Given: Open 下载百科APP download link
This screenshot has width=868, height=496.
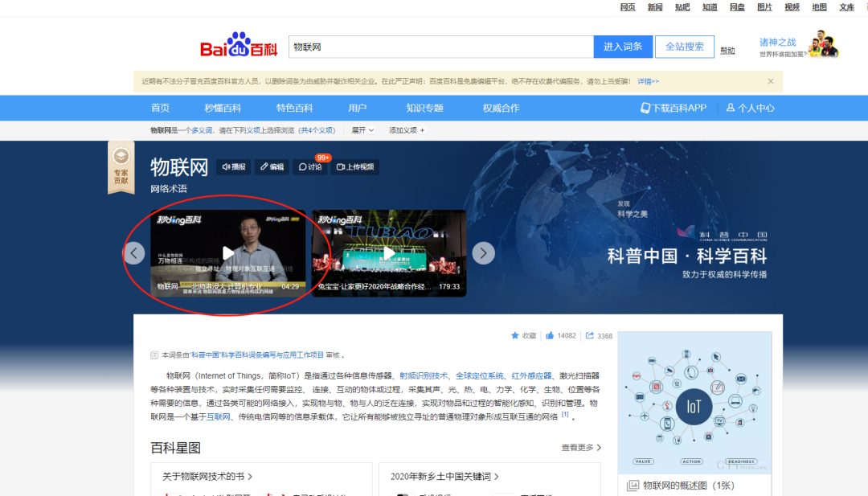Looking at the screenshot, I should tap(674, 108).
